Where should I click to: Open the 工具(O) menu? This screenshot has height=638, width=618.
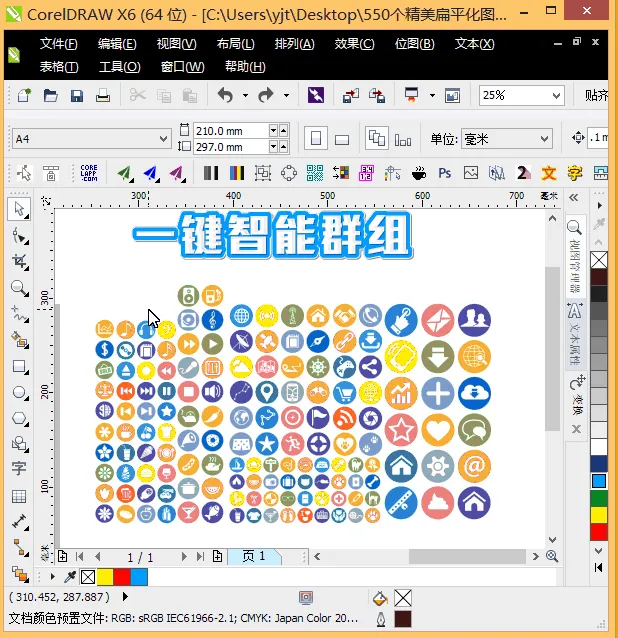(120, 66)
